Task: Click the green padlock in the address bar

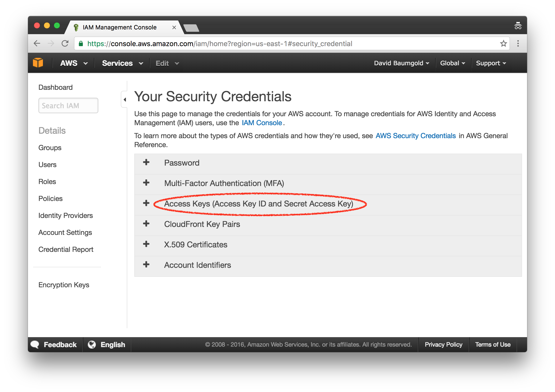Action: pyautogui.click(x=81, y=44)
